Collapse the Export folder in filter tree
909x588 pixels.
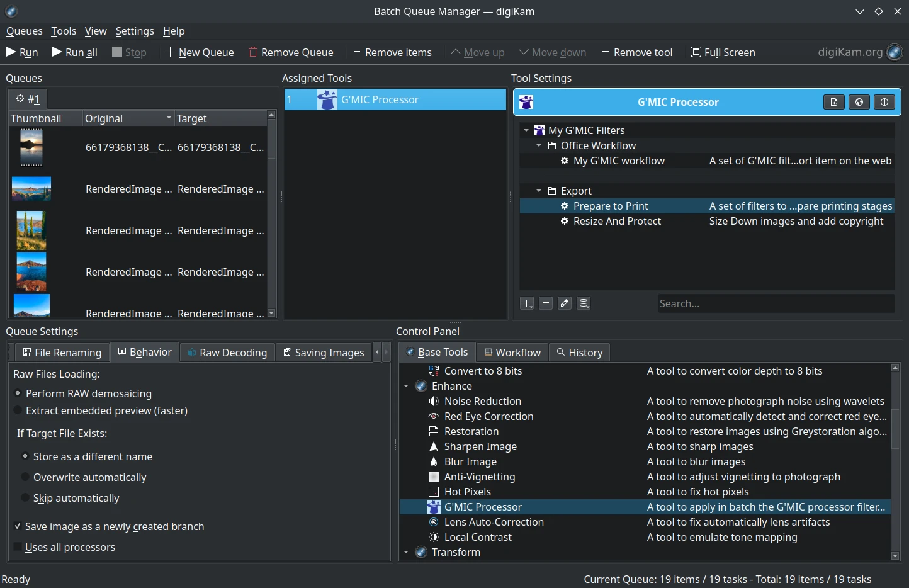(539, 191)
